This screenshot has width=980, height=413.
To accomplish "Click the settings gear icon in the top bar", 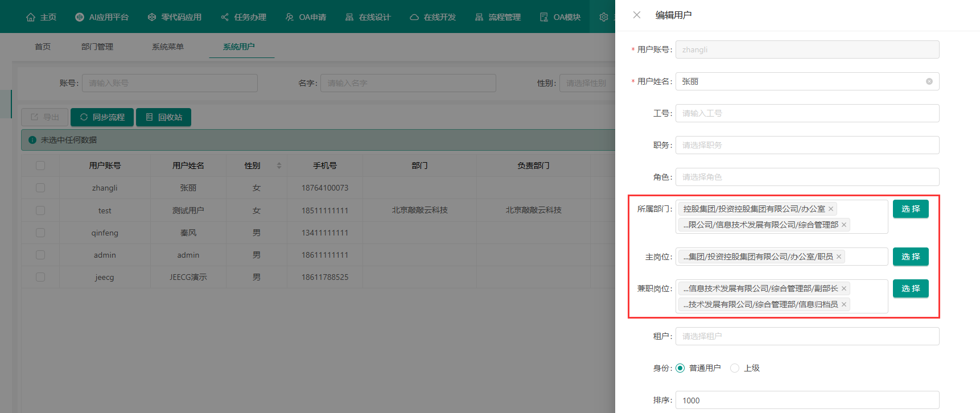I will 604,17.
